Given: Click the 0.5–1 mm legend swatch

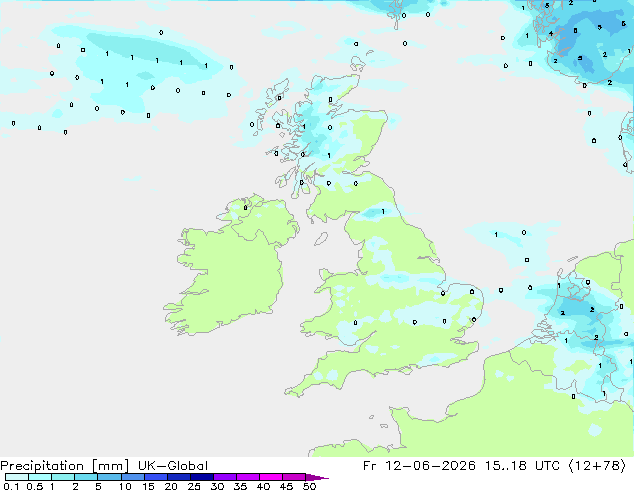Looking at the screenshot, I should 40,477.
